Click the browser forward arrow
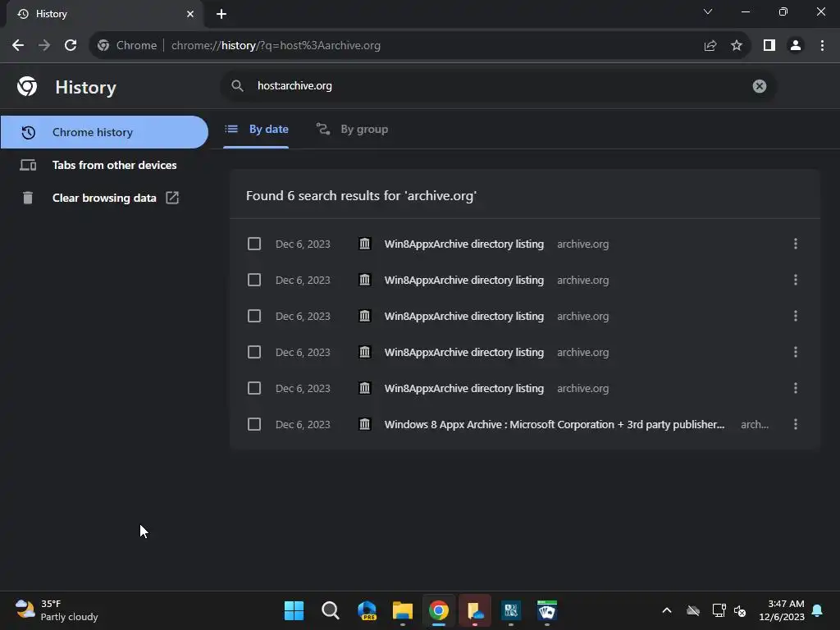The image size is (840, 630). tap(44, 46)
